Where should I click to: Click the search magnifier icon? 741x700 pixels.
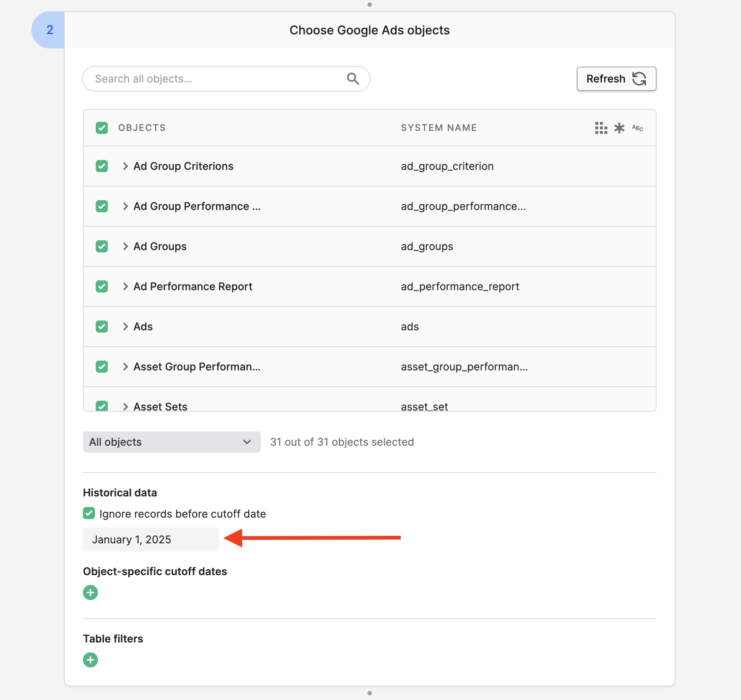tap(353, 79)
